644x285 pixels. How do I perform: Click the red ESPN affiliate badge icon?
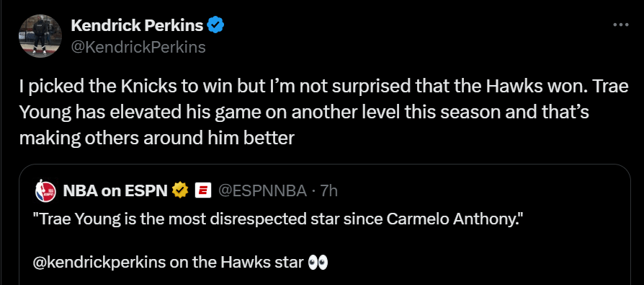click(x=203, y=190)
